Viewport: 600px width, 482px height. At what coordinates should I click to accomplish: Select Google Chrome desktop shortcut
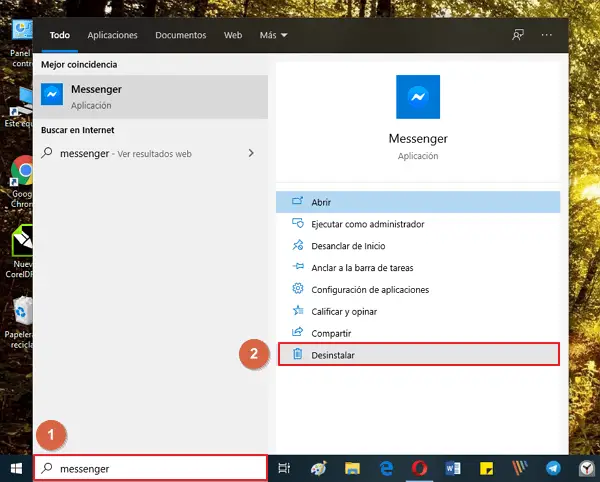point(21,182)
